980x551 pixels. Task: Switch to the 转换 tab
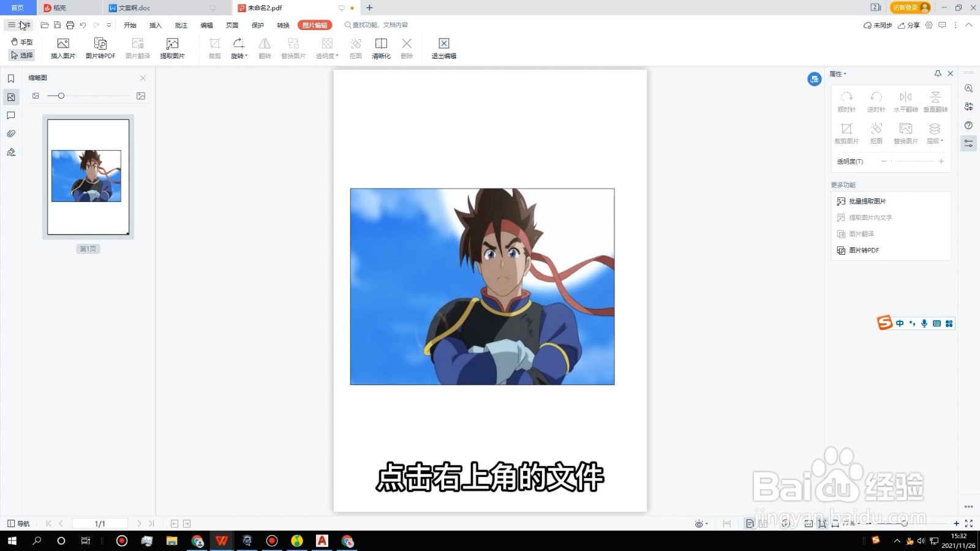(x=283, y=25)
